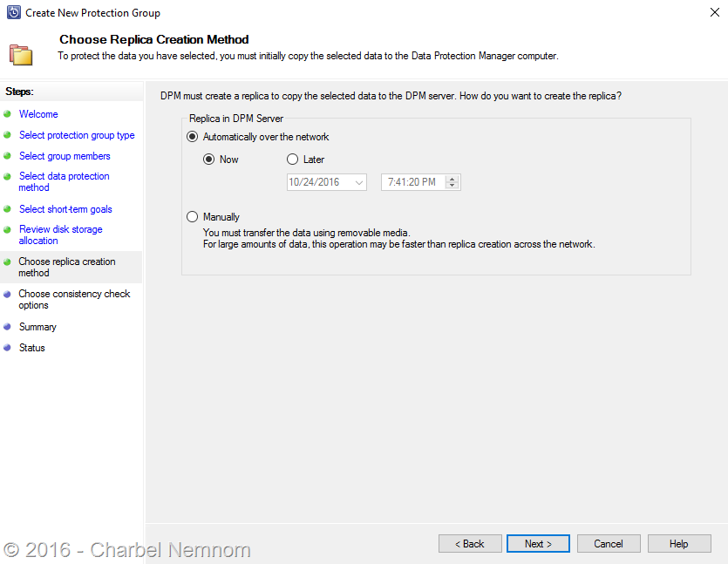Cancel the protection group wizard
The height and width of the screenshot is (564, 728).
pos(609,544)
